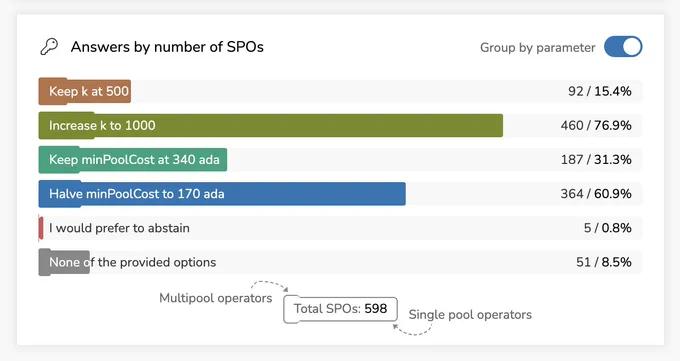The height and width of the screenshot is (361, 680).
Task: Click the Multipool operators label
Action: [x=216, y=298]
